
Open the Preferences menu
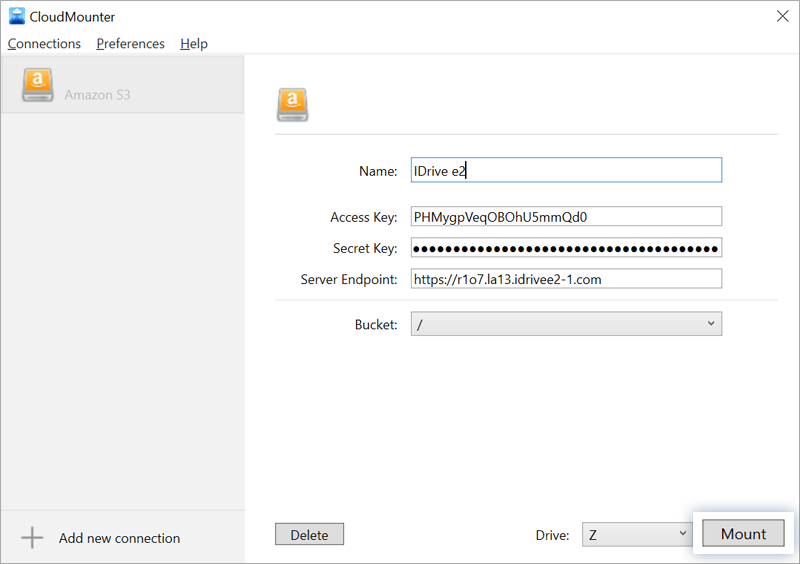(x=131, y=44)
